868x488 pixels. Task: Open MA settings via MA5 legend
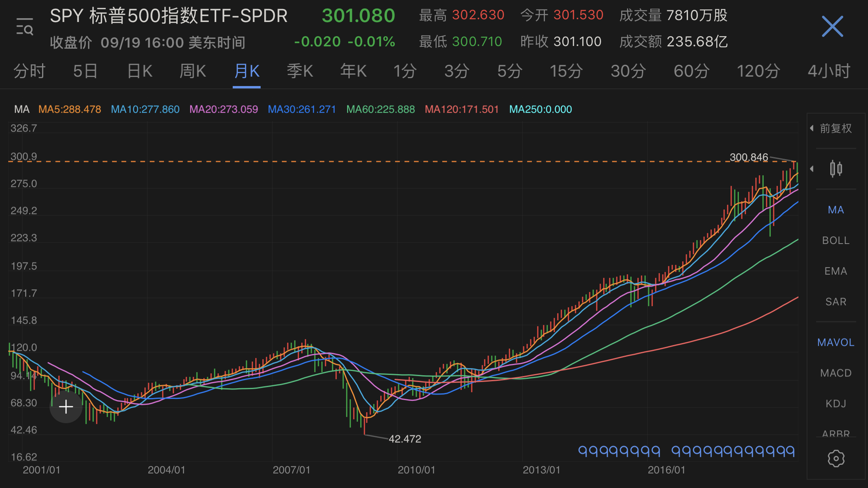pyautogui.click(x=70, y=109)
